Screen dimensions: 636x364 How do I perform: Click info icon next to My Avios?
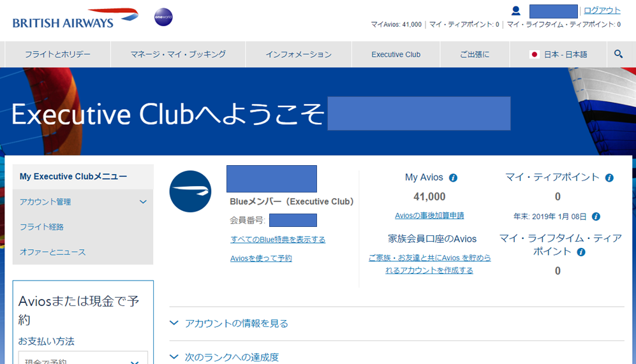click(453, 178)
